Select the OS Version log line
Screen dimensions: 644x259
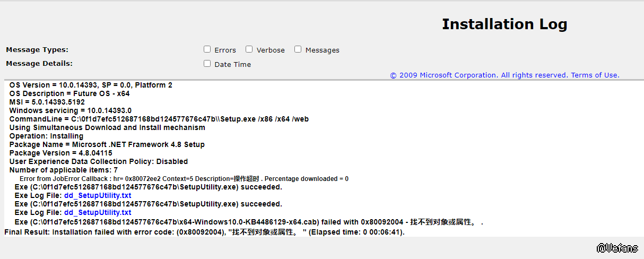91,85
